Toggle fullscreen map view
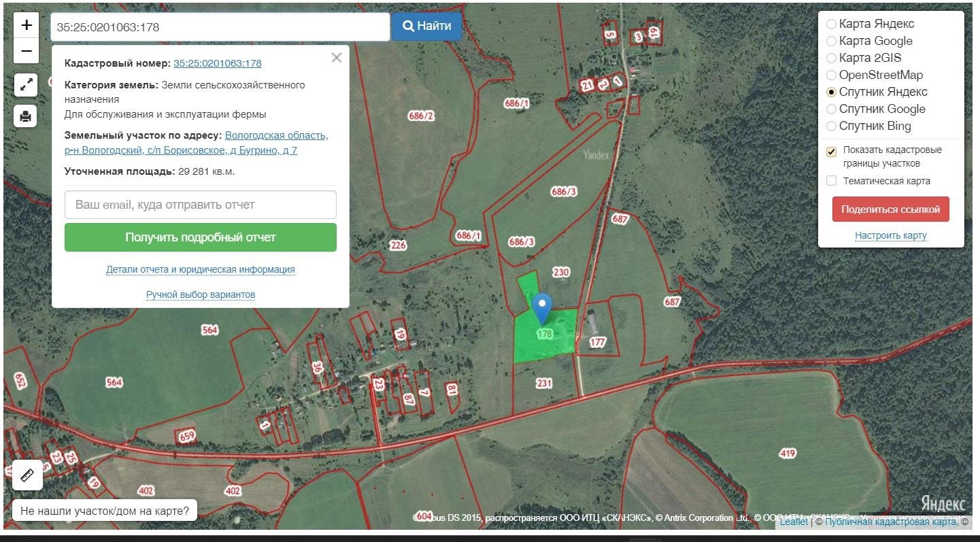Image resolution: width=980 pixels, height=542 pixels. point(27,85)
